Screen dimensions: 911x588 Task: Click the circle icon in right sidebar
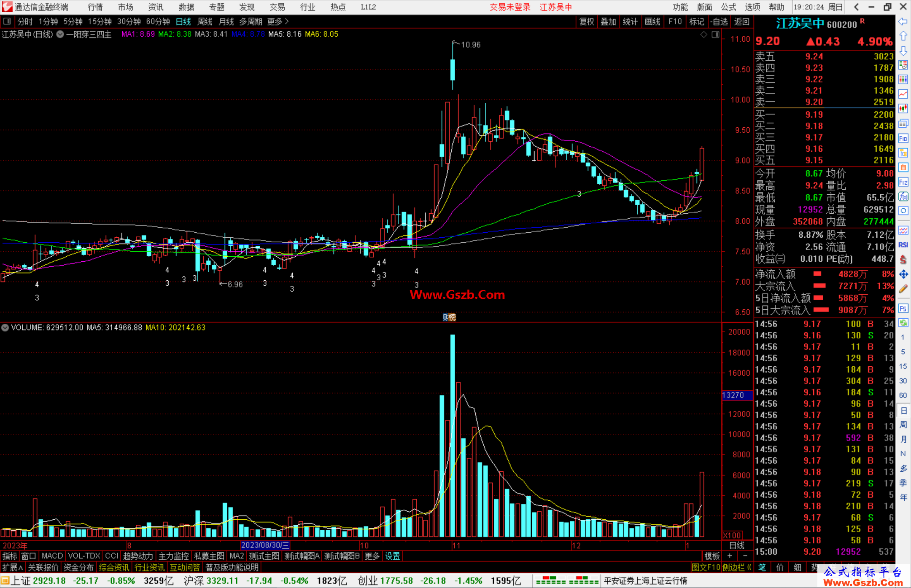coord(903,211)
